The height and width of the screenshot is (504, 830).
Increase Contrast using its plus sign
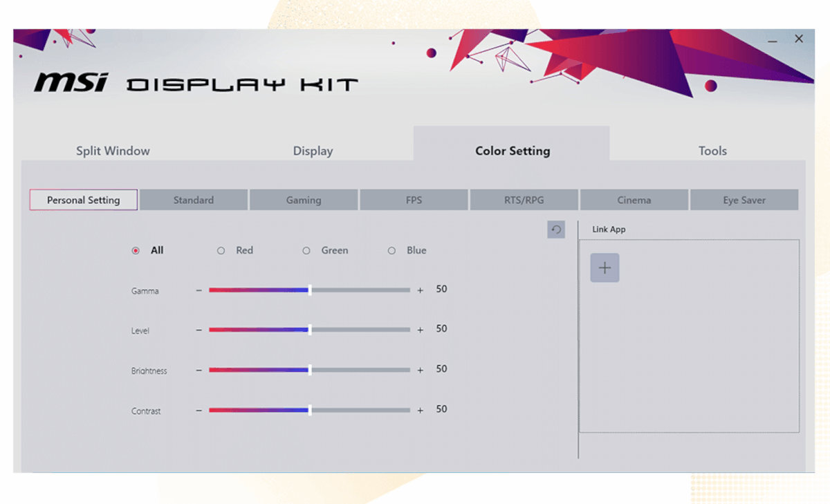(x=420, y=411)
